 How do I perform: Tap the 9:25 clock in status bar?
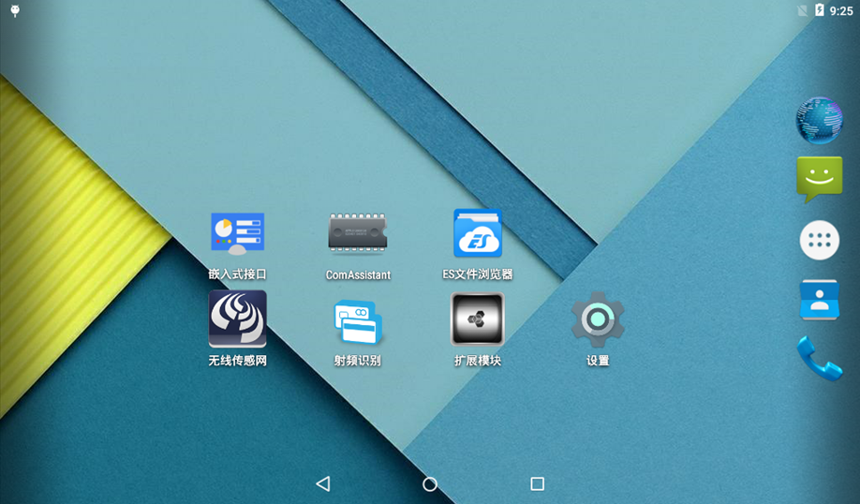[841, 10]
